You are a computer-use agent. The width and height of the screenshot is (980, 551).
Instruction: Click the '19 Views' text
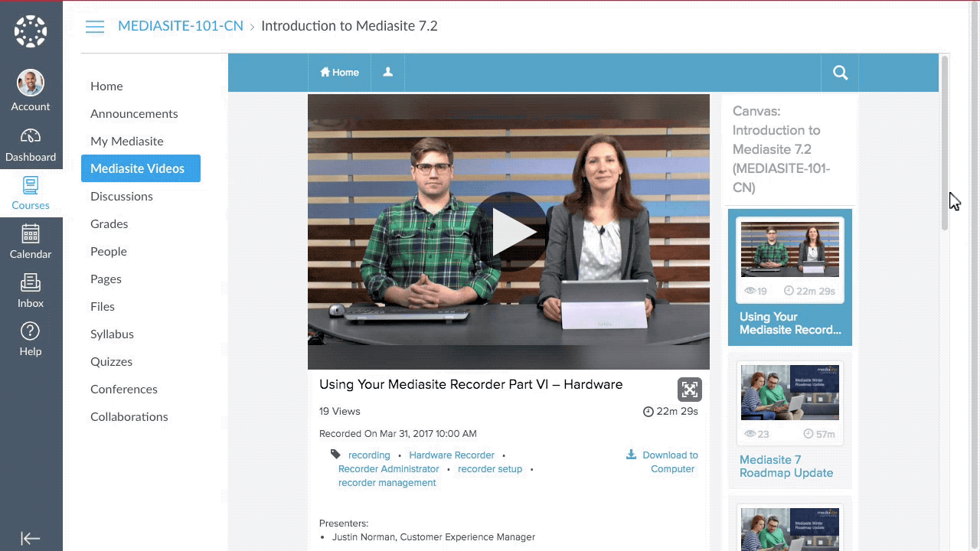coord(339,412)
